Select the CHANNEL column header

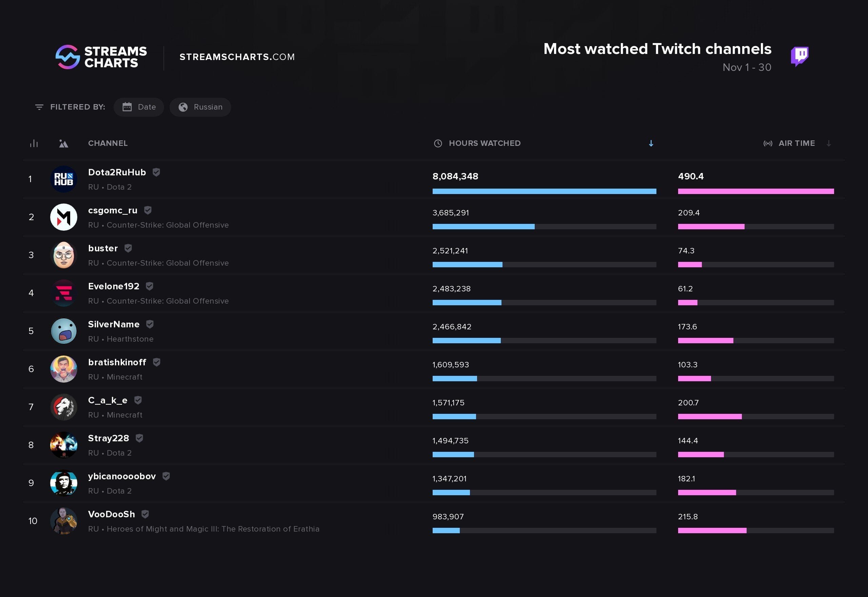click(108, 143)
